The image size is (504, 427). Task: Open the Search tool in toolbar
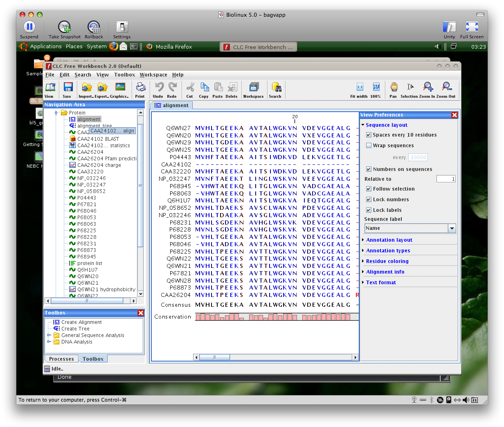tap(275, 89)
